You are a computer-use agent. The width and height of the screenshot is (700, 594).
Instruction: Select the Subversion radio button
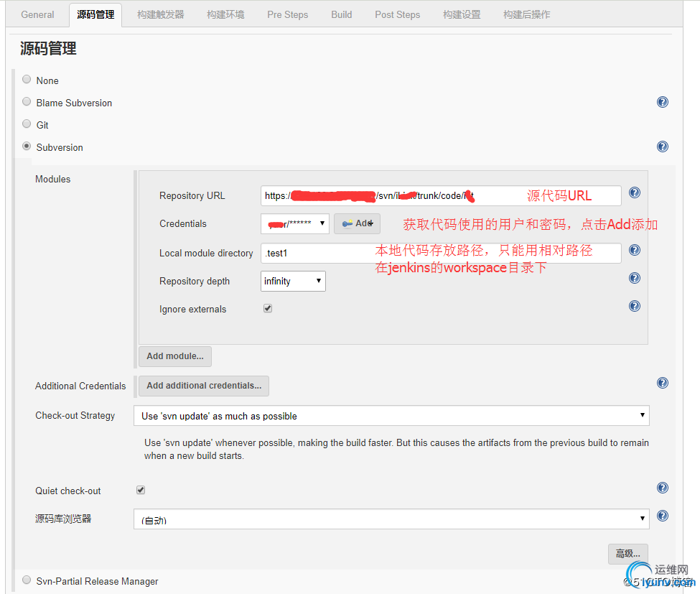(27, 146)
